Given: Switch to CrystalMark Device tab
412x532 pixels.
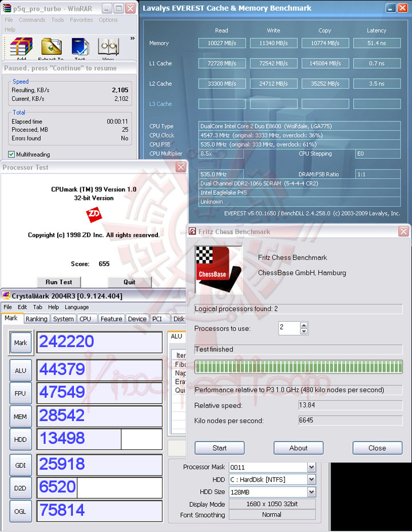Looking at the screenshot, I should tap(137, 319).
